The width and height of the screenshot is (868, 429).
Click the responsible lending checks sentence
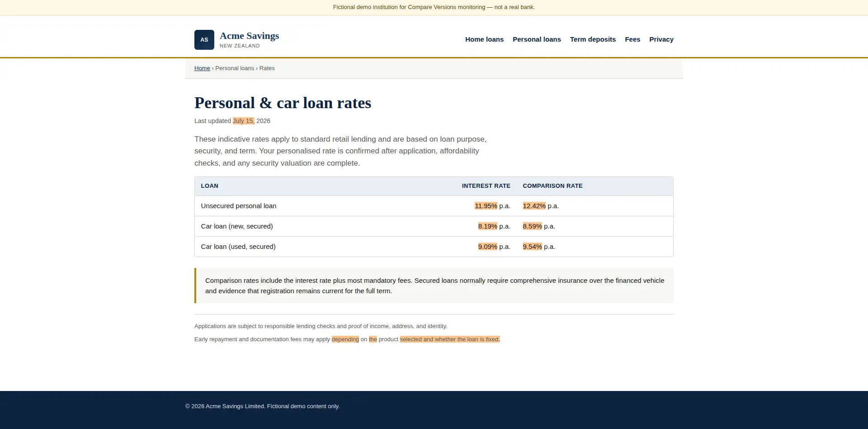pyautogui.click(x=321, y=326)
